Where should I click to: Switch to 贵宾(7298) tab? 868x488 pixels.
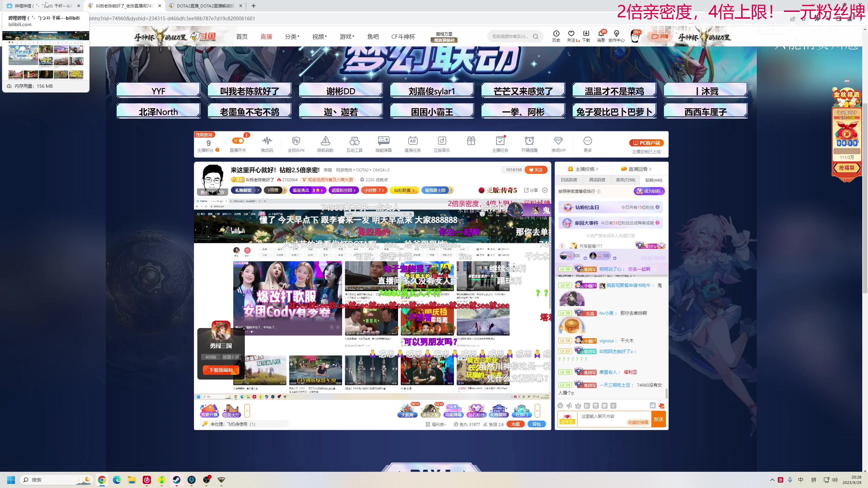tap(626, 180)
